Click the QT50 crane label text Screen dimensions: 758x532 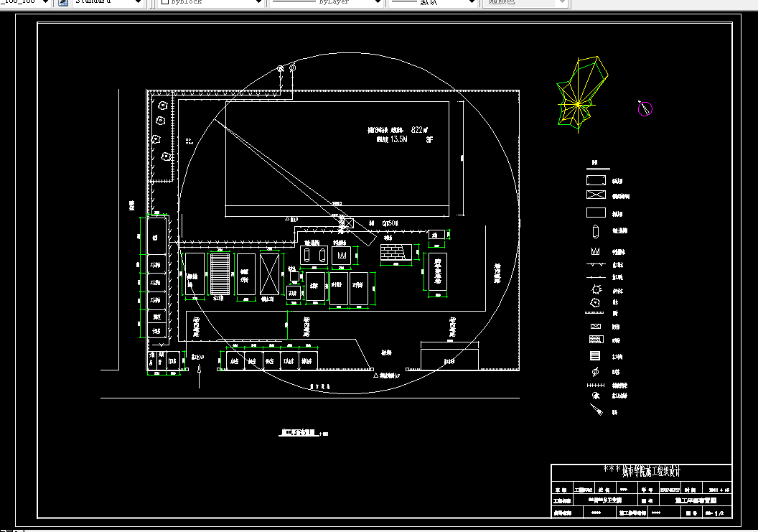(x=390, y=223)
